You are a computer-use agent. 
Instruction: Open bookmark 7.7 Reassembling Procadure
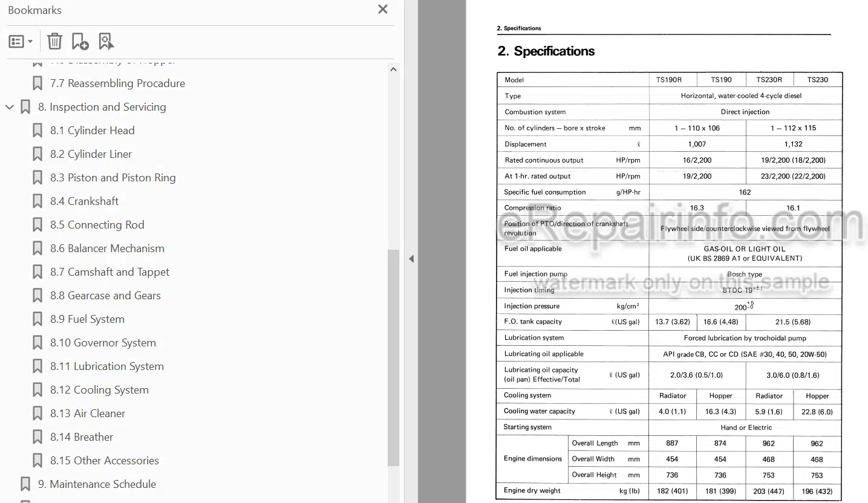[117, 83]
